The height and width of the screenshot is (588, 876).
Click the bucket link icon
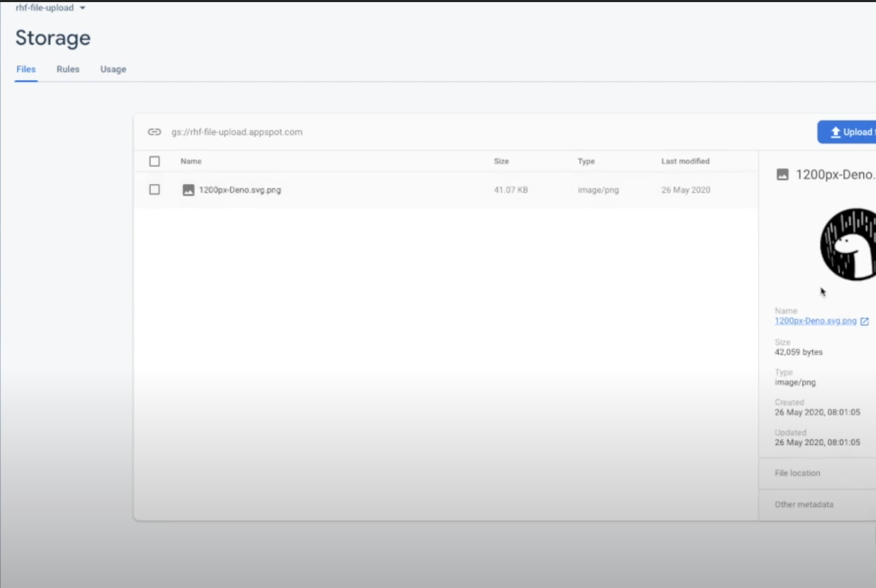point(154,132)
